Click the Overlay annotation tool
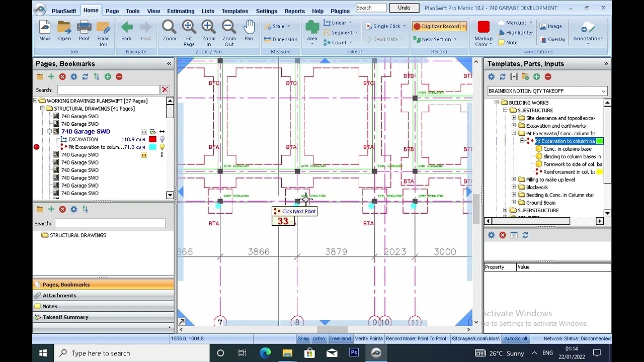 point(552,39)
